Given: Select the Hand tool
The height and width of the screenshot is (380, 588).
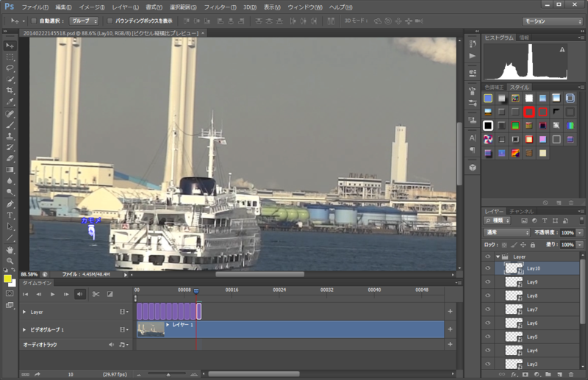Looking at the screenshot, I should [x=10, y=250].
